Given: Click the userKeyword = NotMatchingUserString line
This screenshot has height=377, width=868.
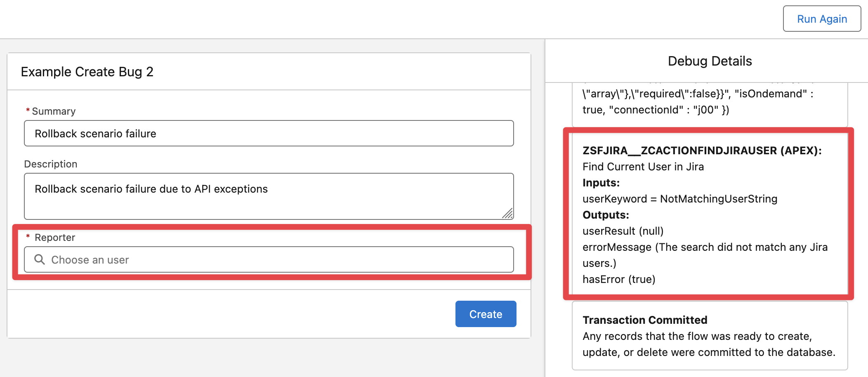Looking at the screenshot, I should coord(679,199).
